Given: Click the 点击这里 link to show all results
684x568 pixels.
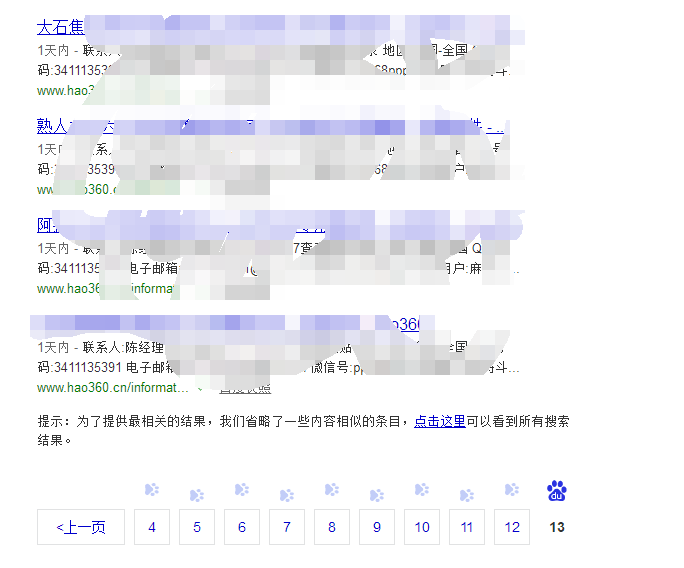Looking at the screenshot, I should pos(440,421).
